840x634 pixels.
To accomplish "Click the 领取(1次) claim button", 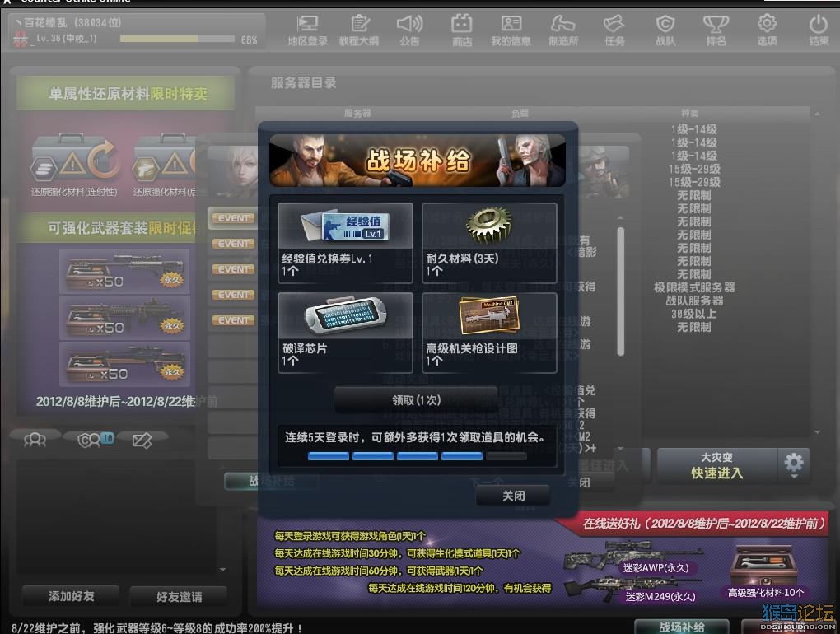I will click(416, 400).
